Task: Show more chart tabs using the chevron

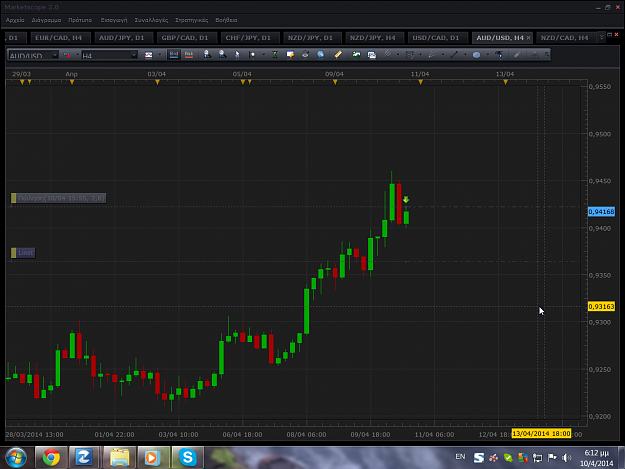Action: [601, 37]
